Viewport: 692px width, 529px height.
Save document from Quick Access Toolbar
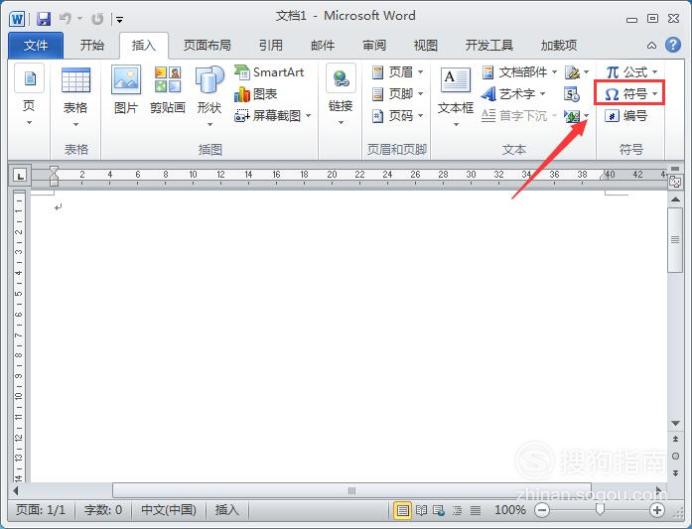pos(43,18)
